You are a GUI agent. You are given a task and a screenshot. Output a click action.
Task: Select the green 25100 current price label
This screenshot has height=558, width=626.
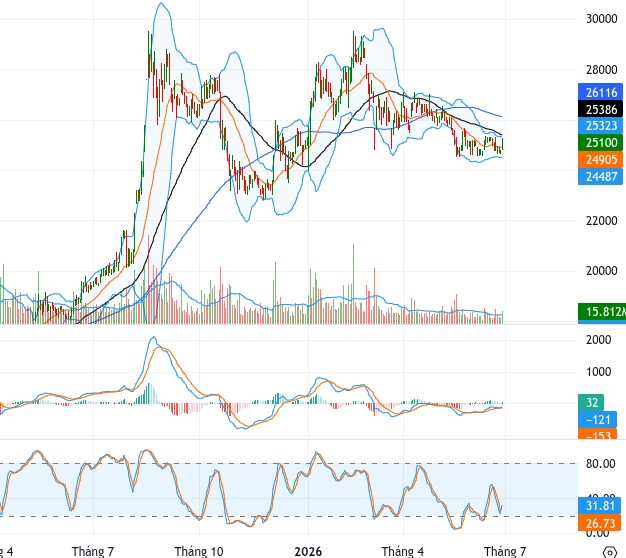coord(600,142)
